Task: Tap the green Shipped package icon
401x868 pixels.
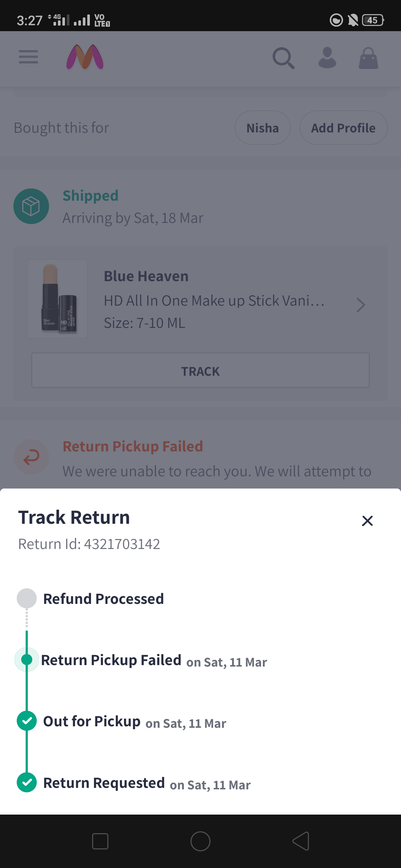Action: coord(31,206)
